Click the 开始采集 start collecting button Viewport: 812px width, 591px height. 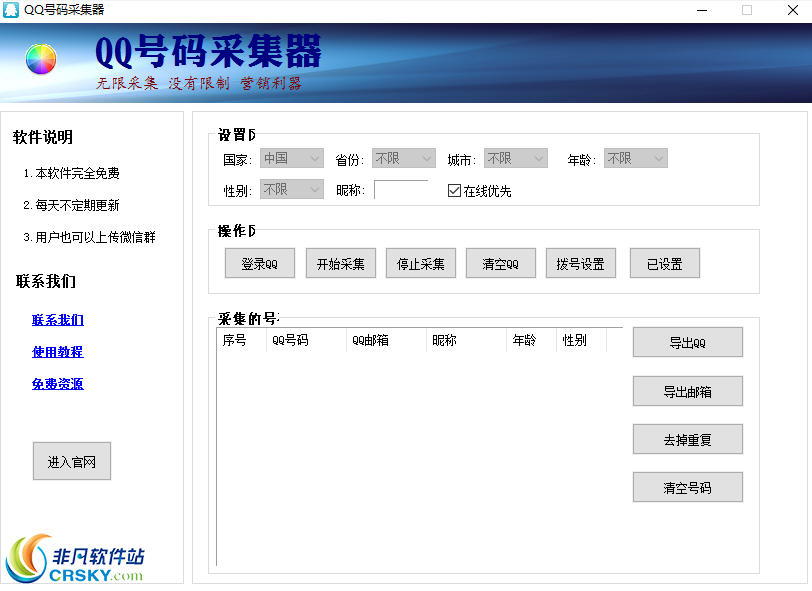point(340,262)
